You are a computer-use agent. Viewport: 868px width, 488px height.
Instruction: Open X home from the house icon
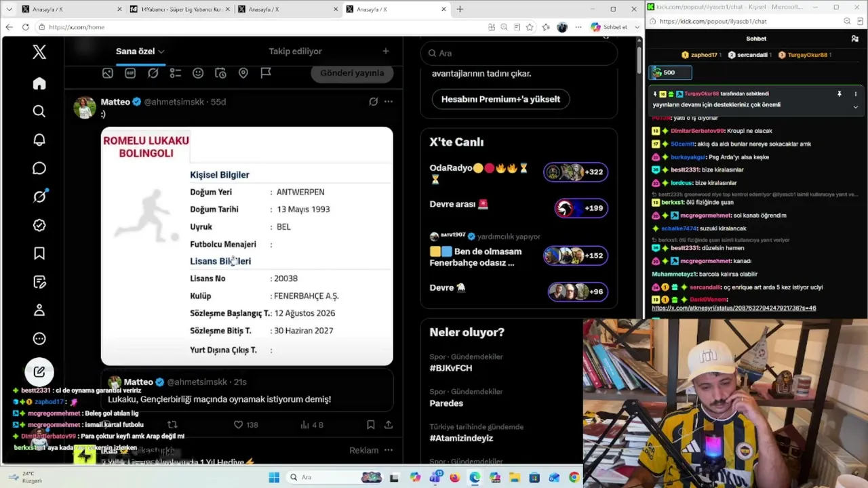pyautogui.click(x=39, y=83)
